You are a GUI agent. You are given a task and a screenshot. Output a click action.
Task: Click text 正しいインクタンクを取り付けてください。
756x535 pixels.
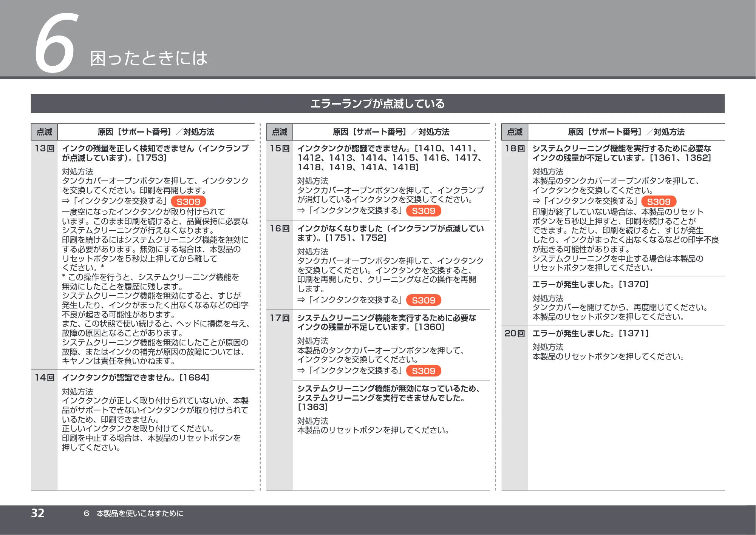click(x=139, y=429)
